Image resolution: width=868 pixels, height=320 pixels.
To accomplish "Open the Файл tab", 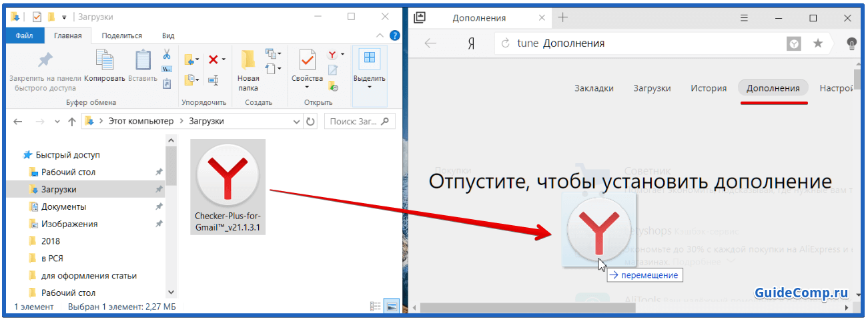I will (x=25, y=35).
